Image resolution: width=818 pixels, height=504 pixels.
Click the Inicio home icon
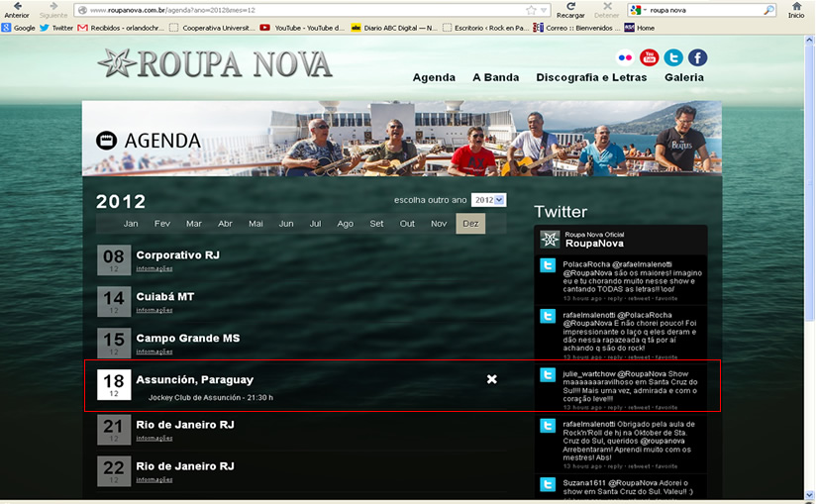point(796,9)
